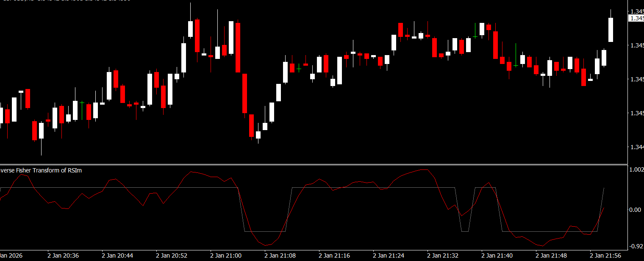The image size is (644, 261).
Task: Click the 2 Jan 21:40 time label
Action: tap(497, 256)
